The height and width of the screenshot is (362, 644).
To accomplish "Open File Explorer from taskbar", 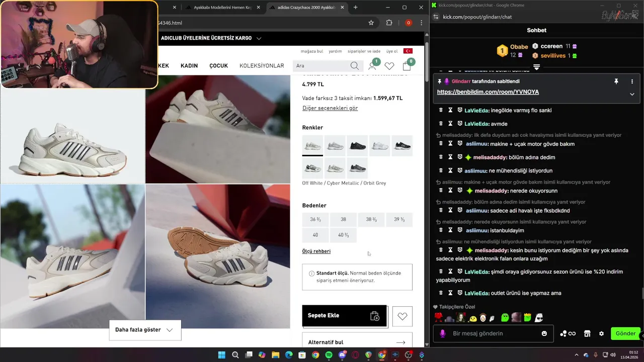I will click(x=275, y=355).
